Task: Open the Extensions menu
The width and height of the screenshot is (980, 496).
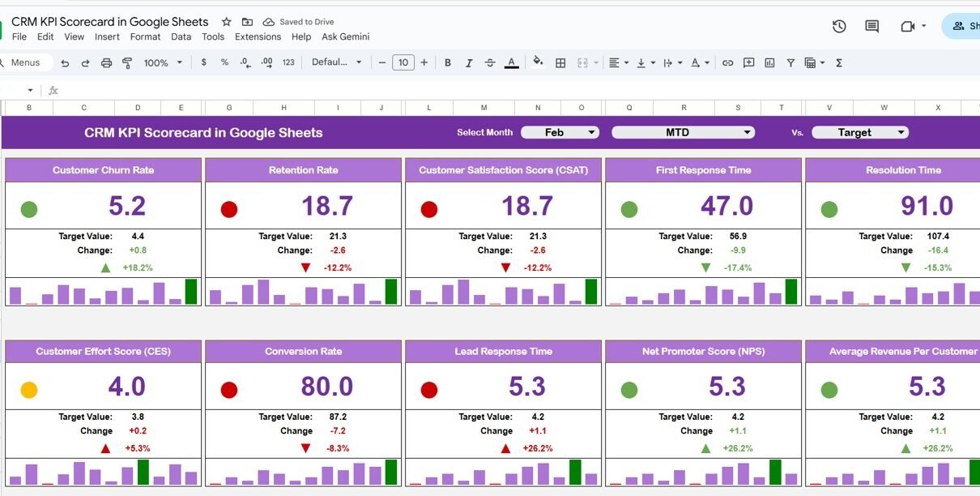Action: point(258,36)
